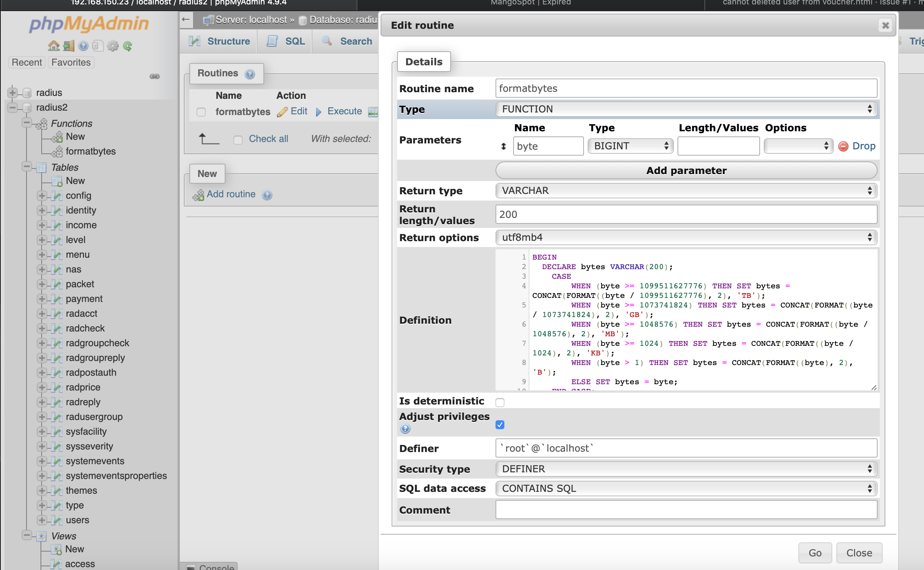Click the Go button to save routine
Image resolution: width=924 pixels, height=570 pixels.
[x=815, y=553]
